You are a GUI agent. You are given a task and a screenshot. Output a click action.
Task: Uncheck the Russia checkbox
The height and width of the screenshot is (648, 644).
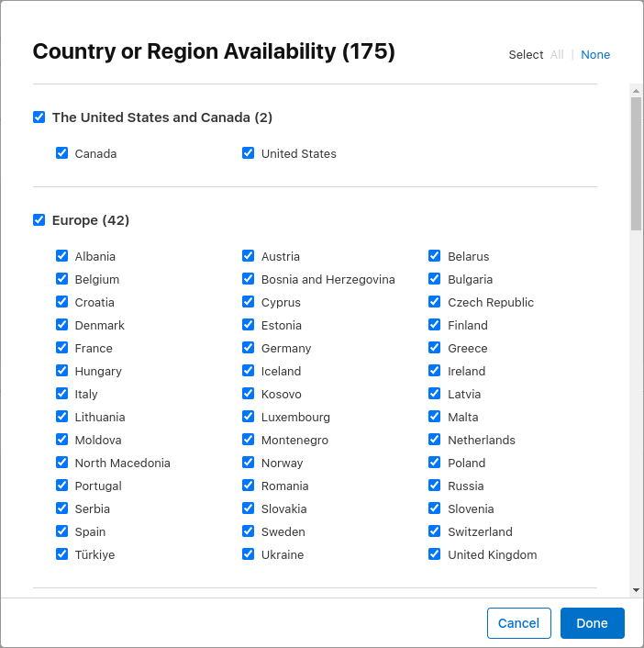point(435,486)
